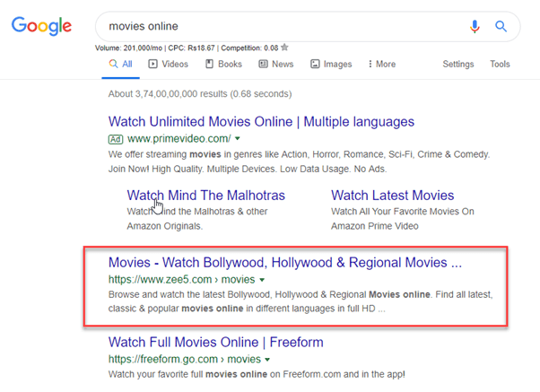Start voice search with the microphone icon
Viewport: 540px width, 392px height.
[475, 27]
